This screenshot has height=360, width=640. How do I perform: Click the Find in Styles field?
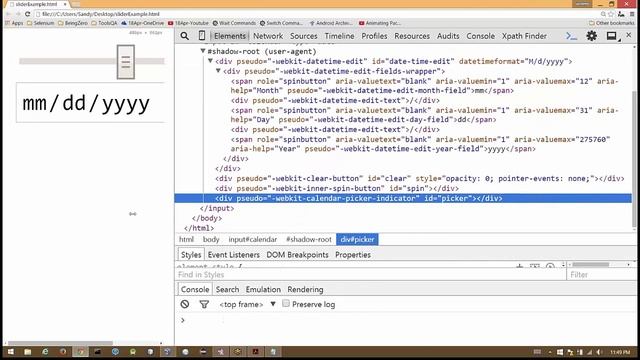(371, 275)
